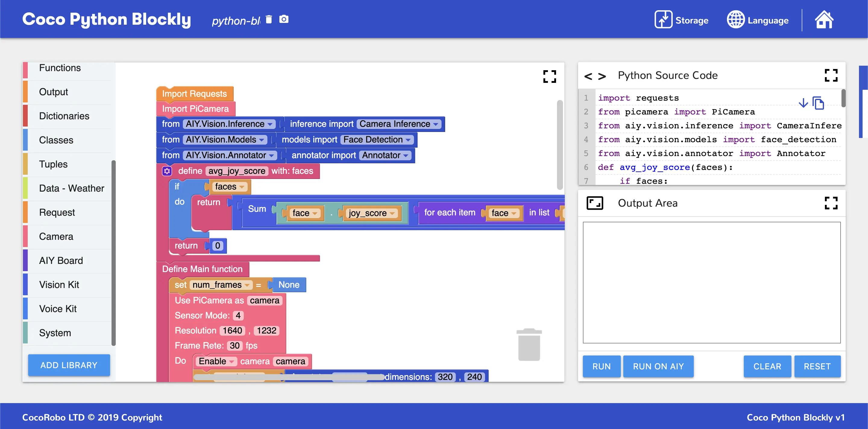This screenshot has width=868, height=429.
Task: Click the camera screenshot icon in header
Action: pyautogui.click(x=284, y=19)
